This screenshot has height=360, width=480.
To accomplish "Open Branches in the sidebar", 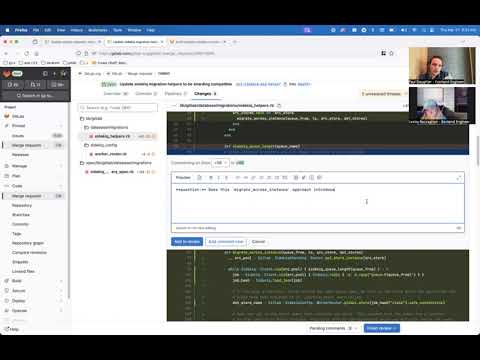I will coord(21,215).
